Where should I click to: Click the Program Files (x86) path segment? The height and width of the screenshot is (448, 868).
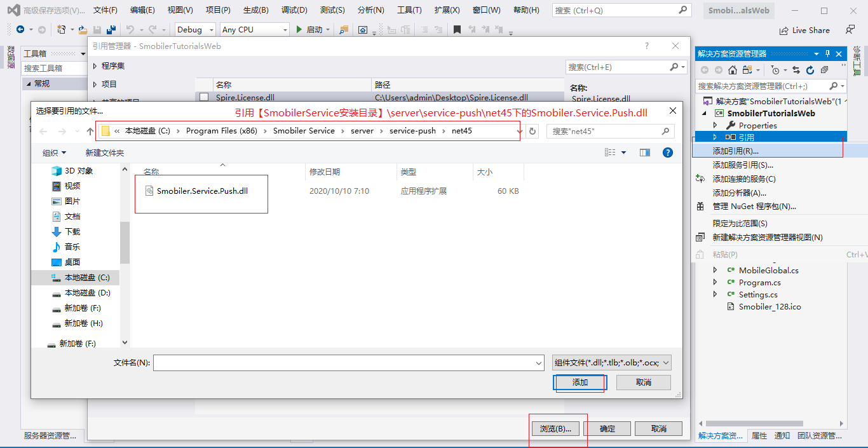click(220, 131)
